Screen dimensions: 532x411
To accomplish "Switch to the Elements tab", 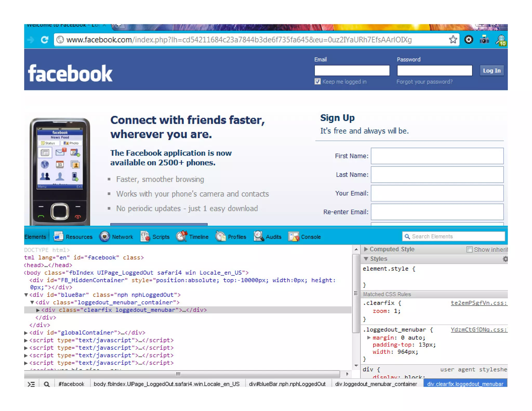I will 35,237.
